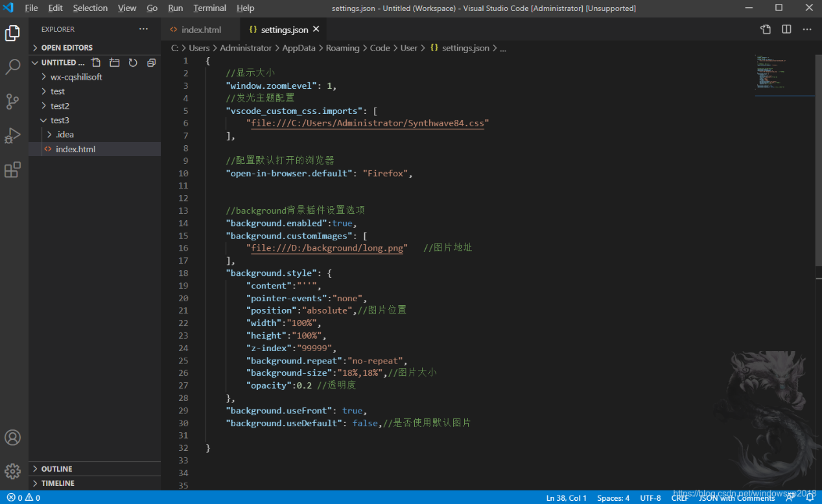Click the Accounts icon in activity bar
This screenshot has height=504, width=822.
(13, 437)
